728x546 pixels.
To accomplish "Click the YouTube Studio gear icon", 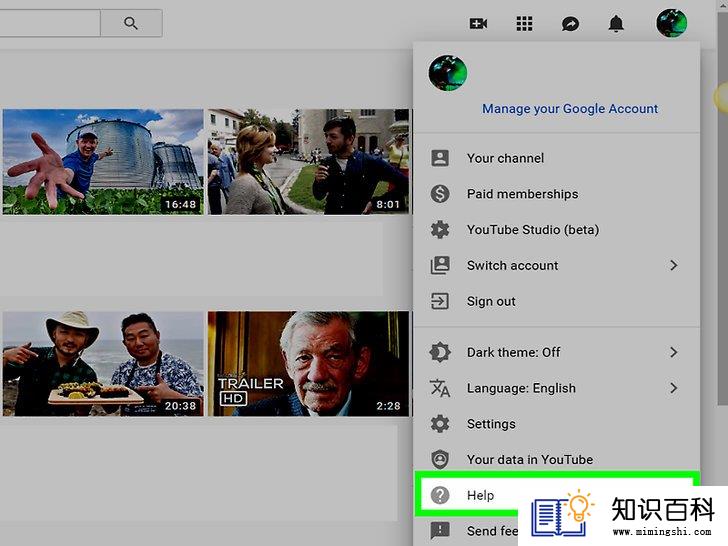I will 440,229.
